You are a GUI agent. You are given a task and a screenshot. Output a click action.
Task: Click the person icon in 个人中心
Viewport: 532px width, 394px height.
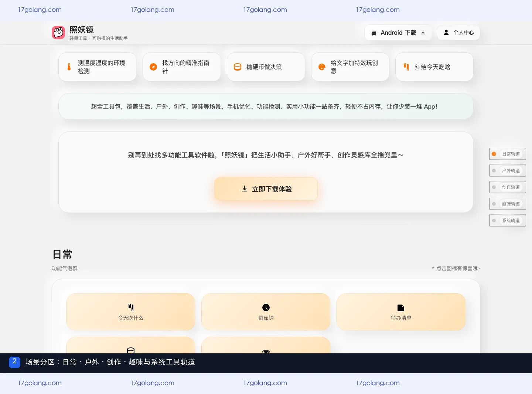pyautogui.click(x=446, y=33)
